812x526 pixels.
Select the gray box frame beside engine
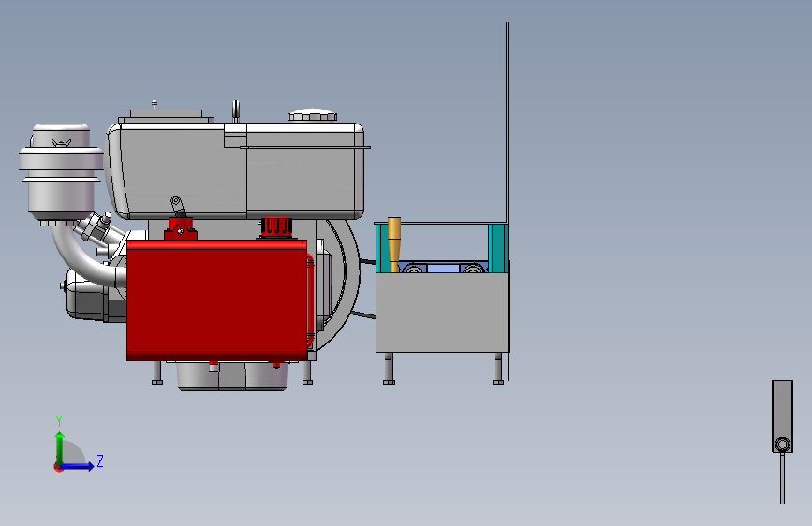click(442, 313)
